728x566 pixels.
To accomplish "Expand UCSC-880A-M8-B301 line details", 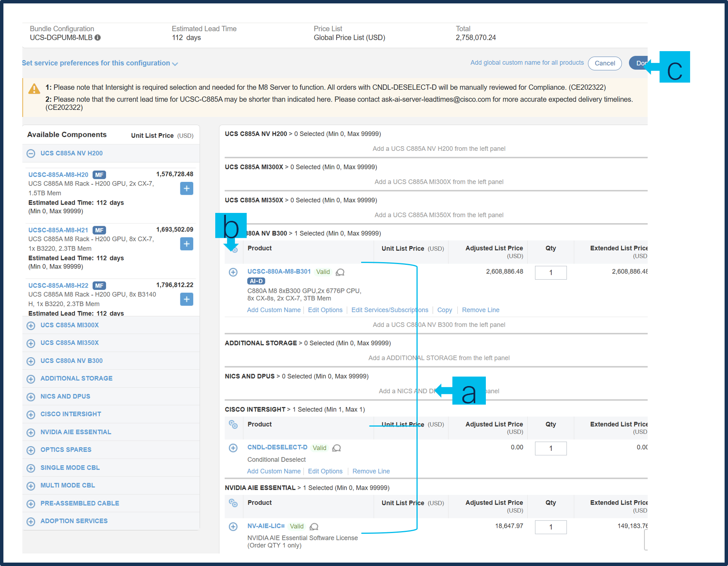I will click(x=233, y=272).
